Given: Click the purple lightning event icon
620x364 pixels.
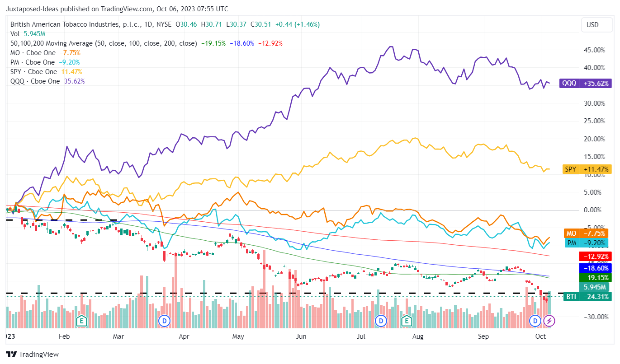Looking at the screenshot, I should coord(549,321).
